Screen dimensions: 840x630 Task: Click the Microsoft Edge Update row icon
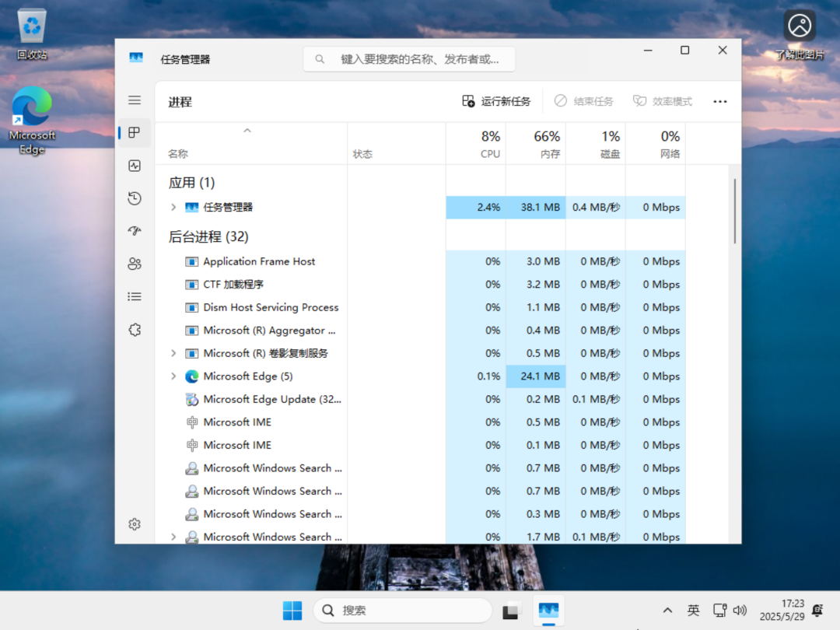click(x=192, y=399)
